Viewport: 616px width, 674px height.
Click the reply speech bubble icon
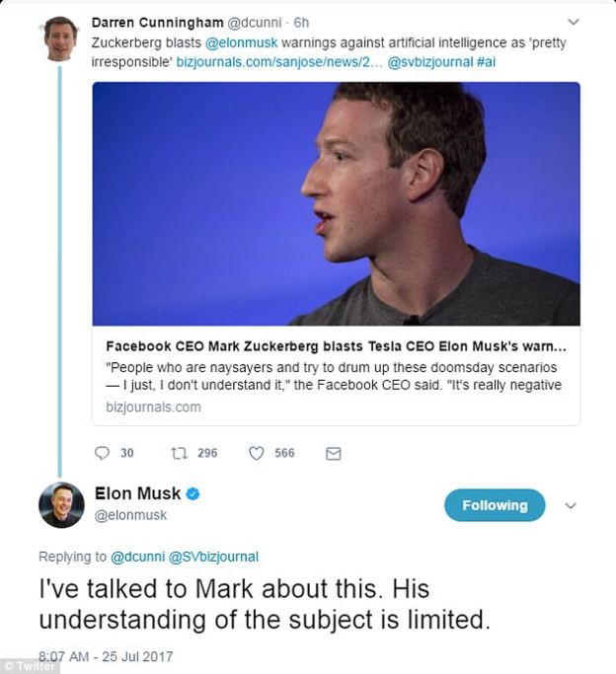102,453
